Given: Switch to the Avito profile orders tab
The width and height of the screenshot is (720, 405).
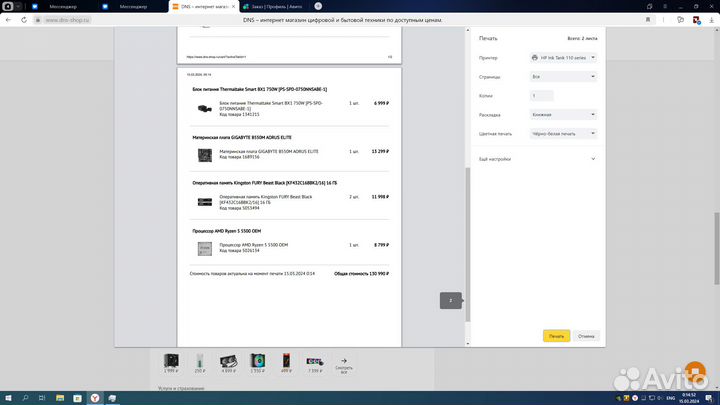Looking at the screenshot, I should point(274,6).
